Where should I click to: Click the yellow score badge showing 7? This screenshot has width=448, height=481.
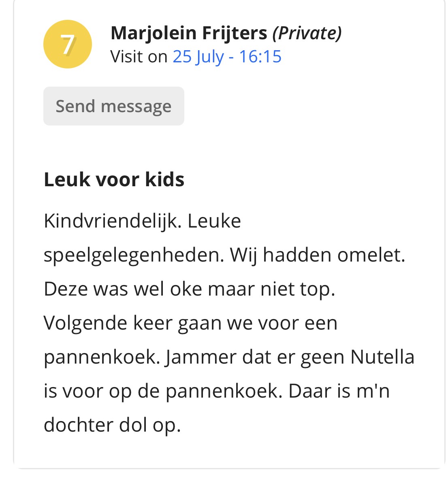pyautogui.click(x=68, y=44)
